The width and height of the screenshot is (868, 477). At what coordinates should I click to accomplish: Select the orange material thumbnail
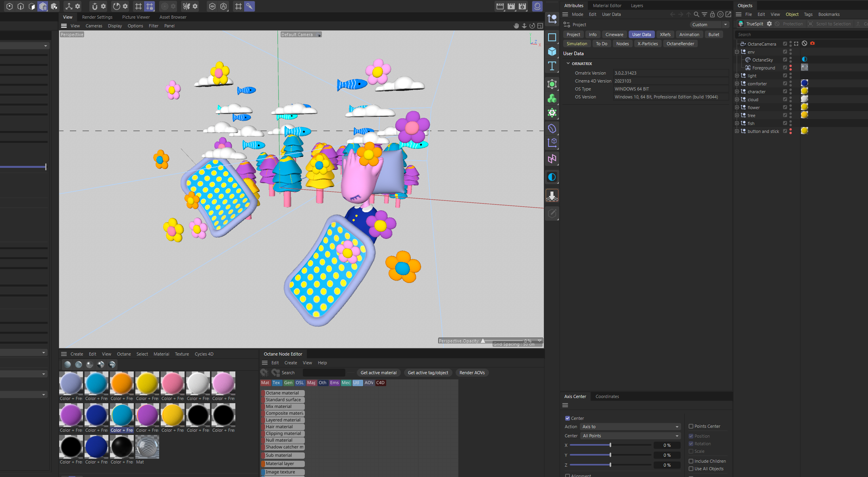click(121, 383)
